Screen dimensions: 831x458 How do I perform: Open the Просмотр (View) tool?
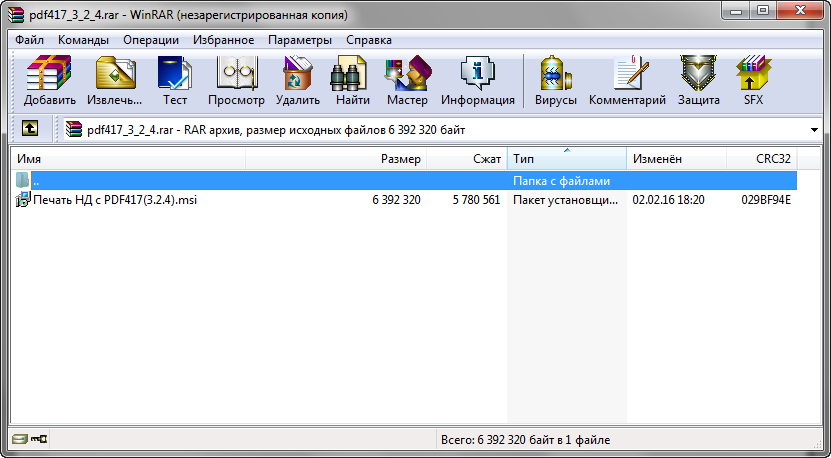(x=236, y=80)
